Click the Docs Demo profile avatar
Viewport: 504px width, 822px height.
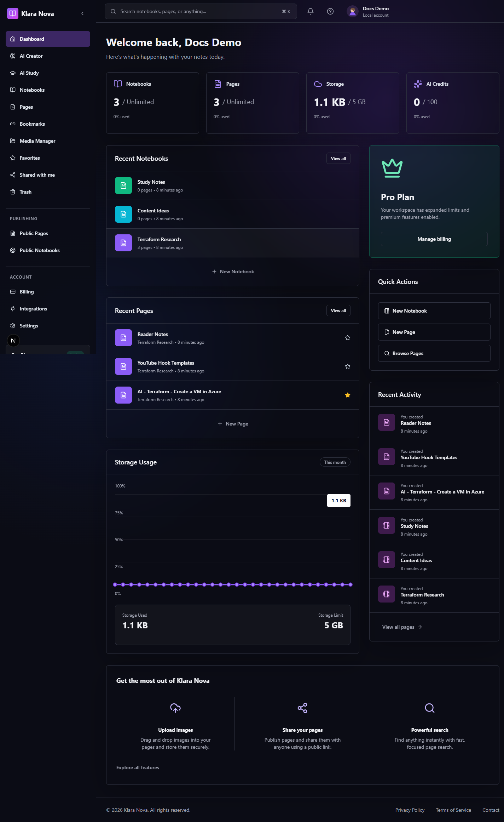352,11
